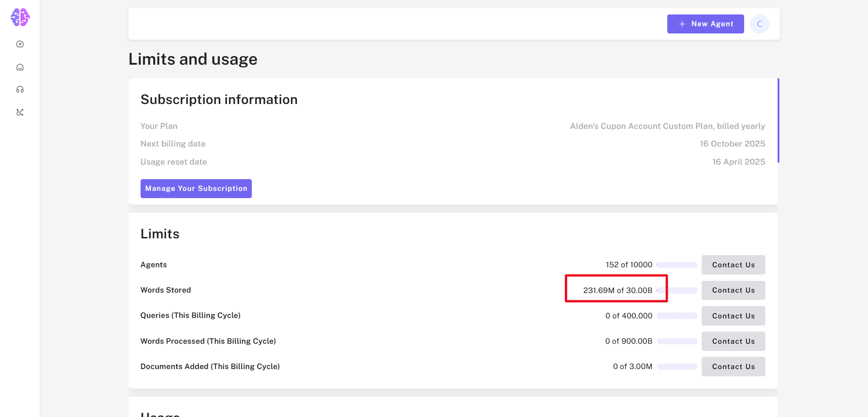
Task: Contact Us about the Agents limit
Action: (x=733, y=265)
